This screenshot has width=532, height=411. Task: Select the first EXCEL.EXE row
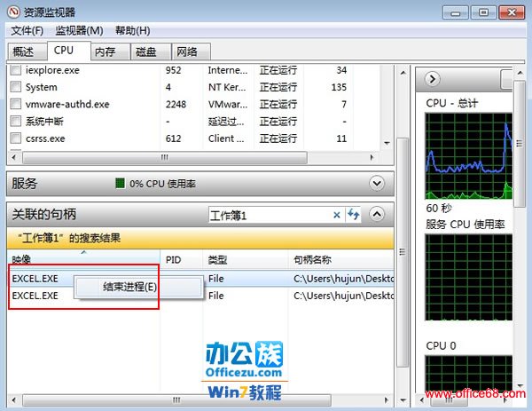pyautogui.click(x=200, y=279)
